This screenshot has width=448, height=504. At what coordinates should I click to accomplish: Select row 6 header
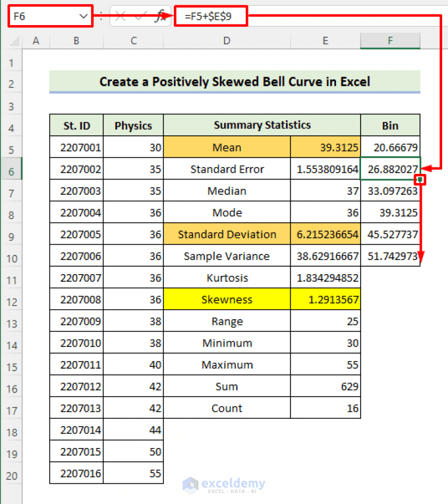click(x=11, y=169)
